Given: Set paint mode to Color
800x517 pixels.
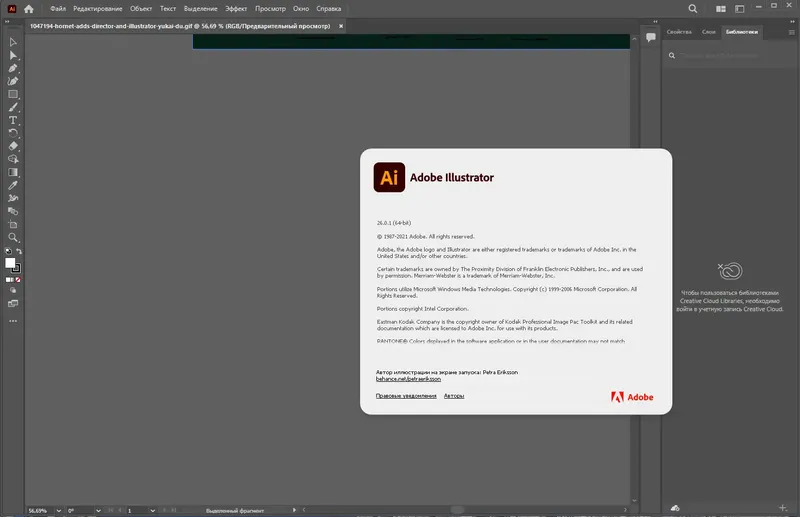Looking at the screenshot, I should [9, 280].
